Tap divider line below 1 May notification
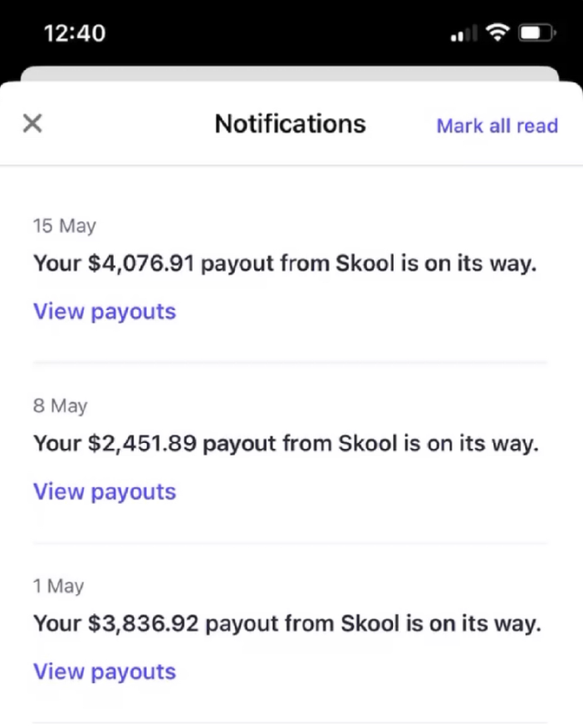The height and width of the screenshot is (728, 583). [290, 722]
